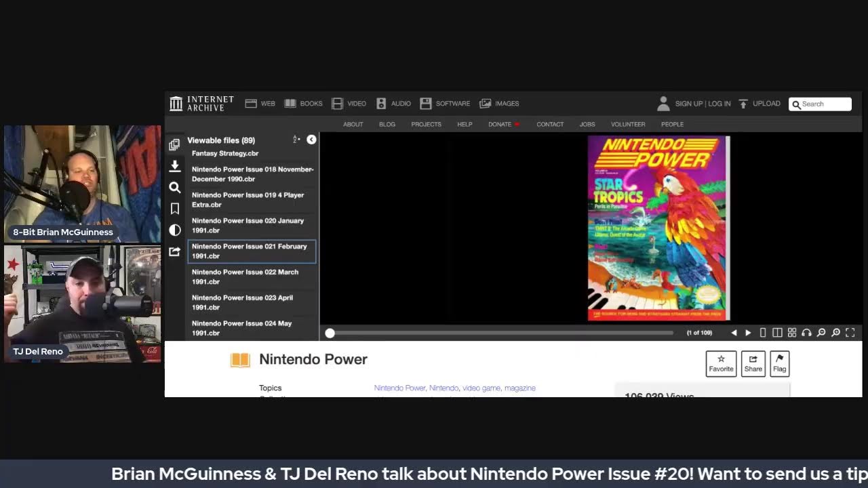Zoom out of the magazine page
868x488 pixels.
pyautogui.click(x=821, y=333)
